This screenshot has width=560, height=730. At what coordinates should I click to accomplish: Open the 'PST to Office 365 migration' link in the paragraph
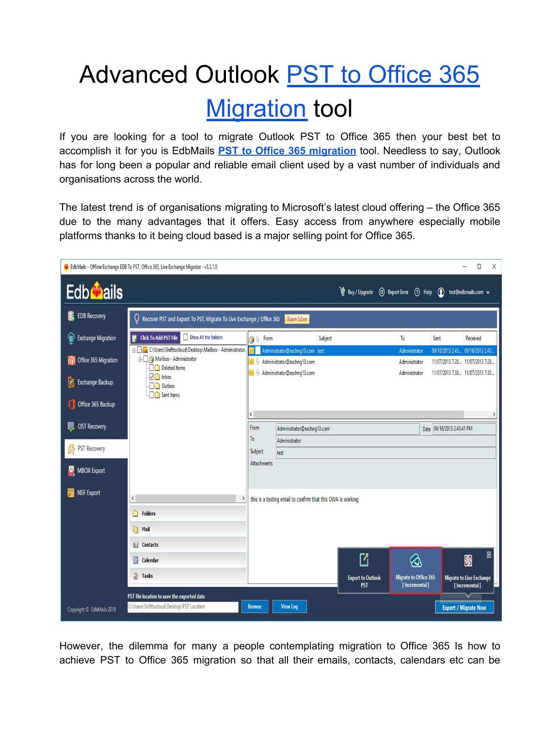click(x=287, y=151)
